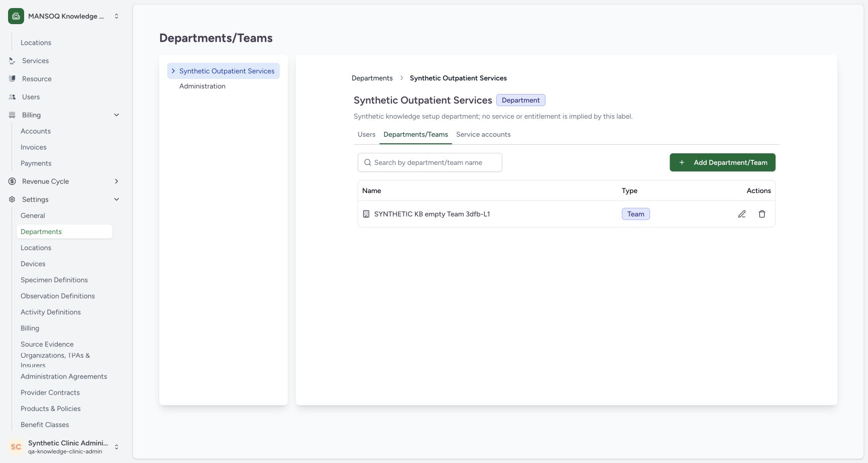Collapse the Billing sidebar section
Viewport: 868px width, 463px height.
(117, 115)
